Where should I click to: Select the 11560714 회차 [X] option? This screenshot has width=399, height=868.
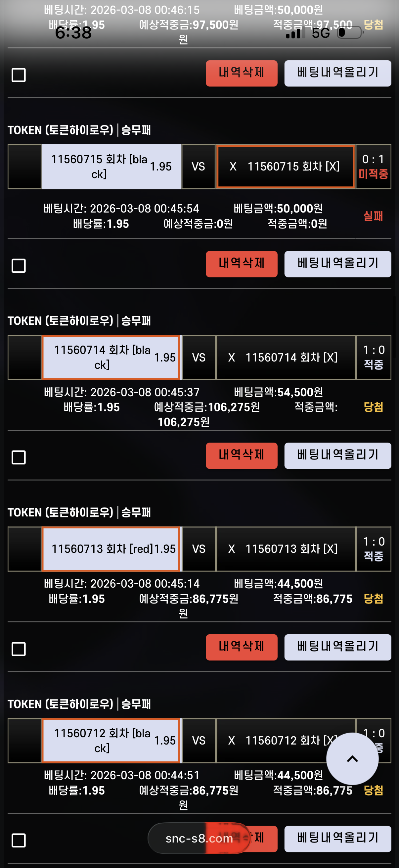point(285,357)
